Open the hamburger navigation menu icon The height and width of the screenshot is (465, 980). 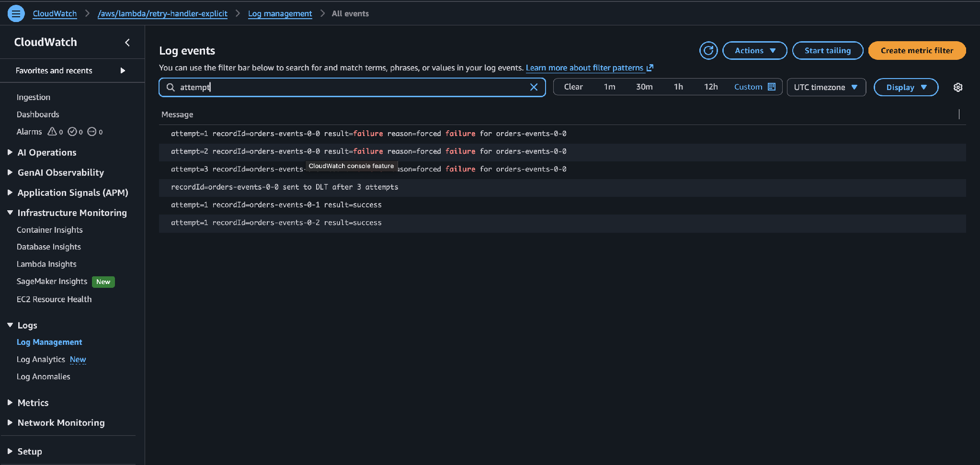16,13
